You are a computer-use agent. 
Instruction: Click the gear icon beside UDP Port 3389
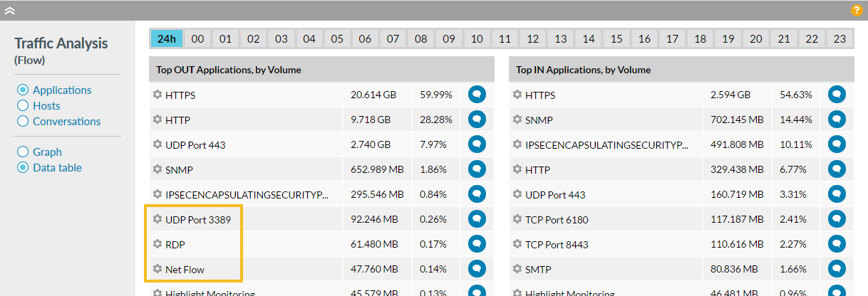157,219
